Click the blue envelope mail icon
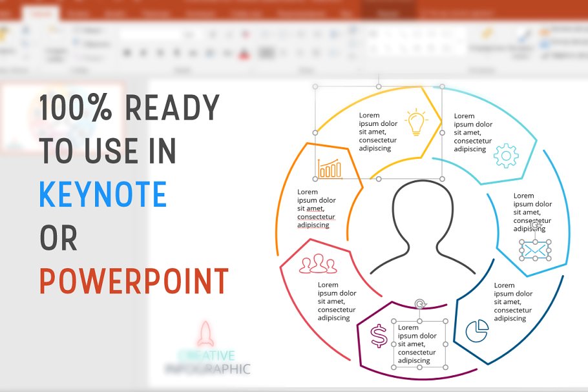The height and width of the screenshot is (392, 588). click(534, 250)
